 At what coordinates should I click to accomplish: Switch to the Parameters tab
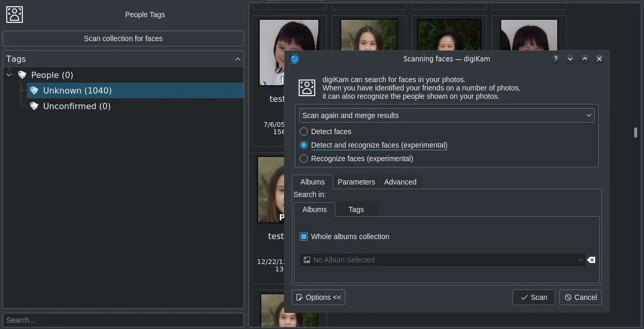(x=356, y=182)
